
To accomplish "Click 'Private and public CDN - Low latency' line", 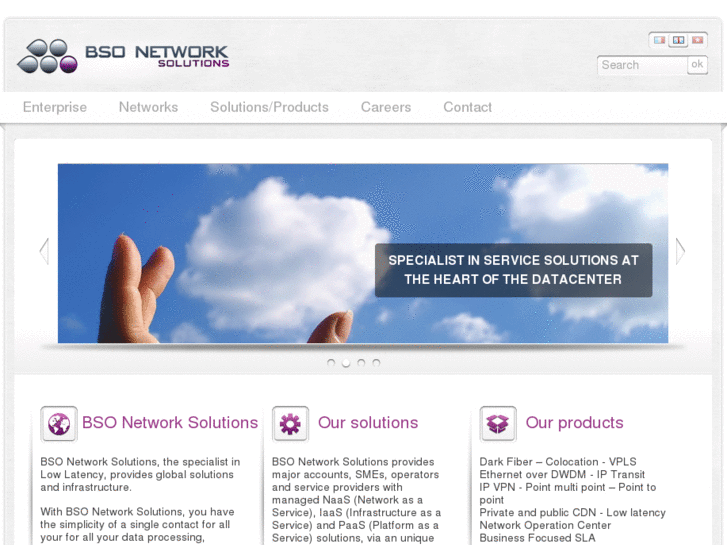I will pyautogui.click(x=573, y=513).
